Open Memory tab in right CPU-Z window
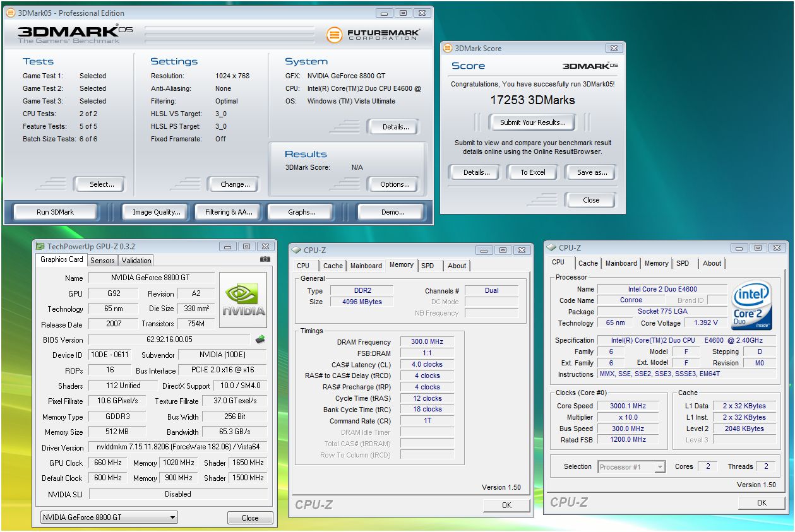The width and height of the screenshot is (795, 532). click(657, 263)
